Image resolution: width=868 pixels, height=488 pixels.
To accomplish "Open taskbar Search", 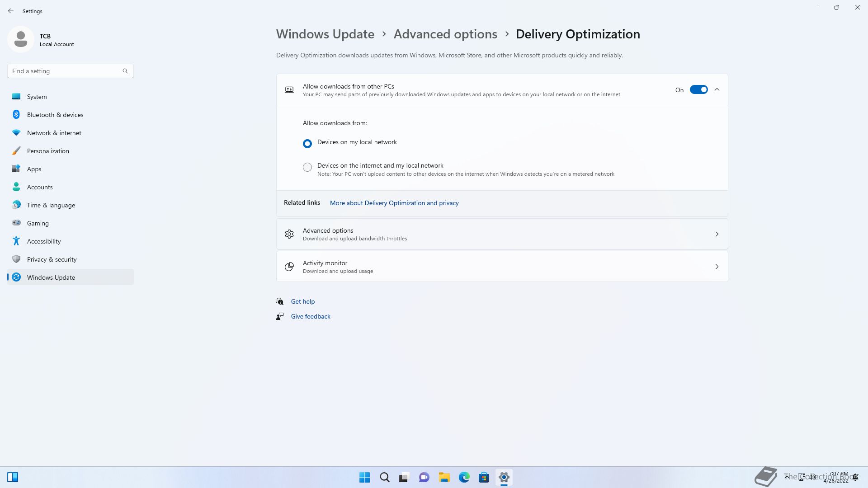I will coord(384,477).
